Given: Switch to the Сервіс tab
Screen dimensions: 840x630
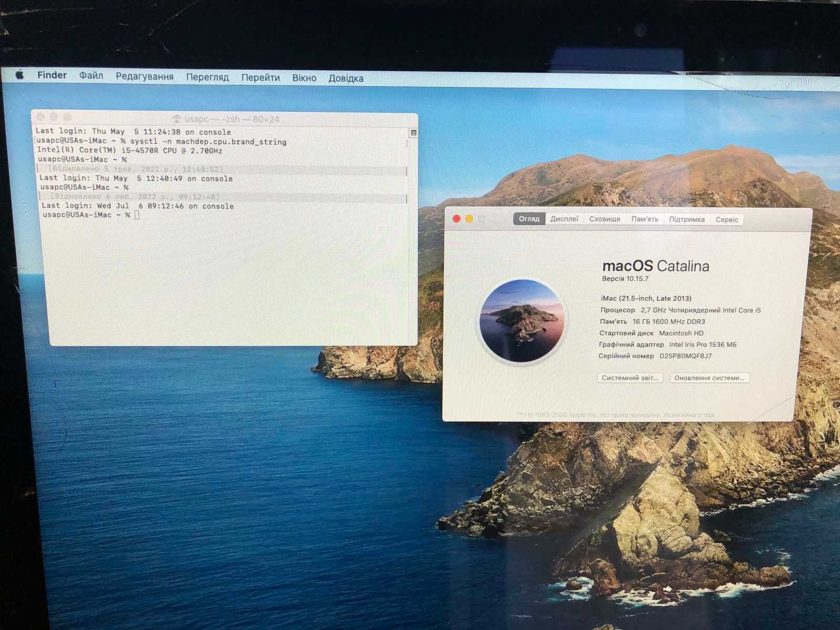Looking at the screenshot, I should click(x=727, y=219).
